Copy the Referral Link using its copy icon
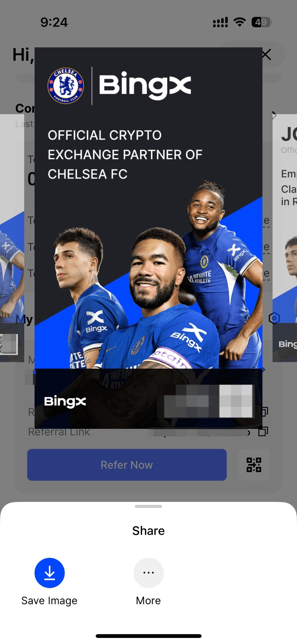Image resolution: width=297 pixels, height=644 pixels. click(x=263, y=431)
